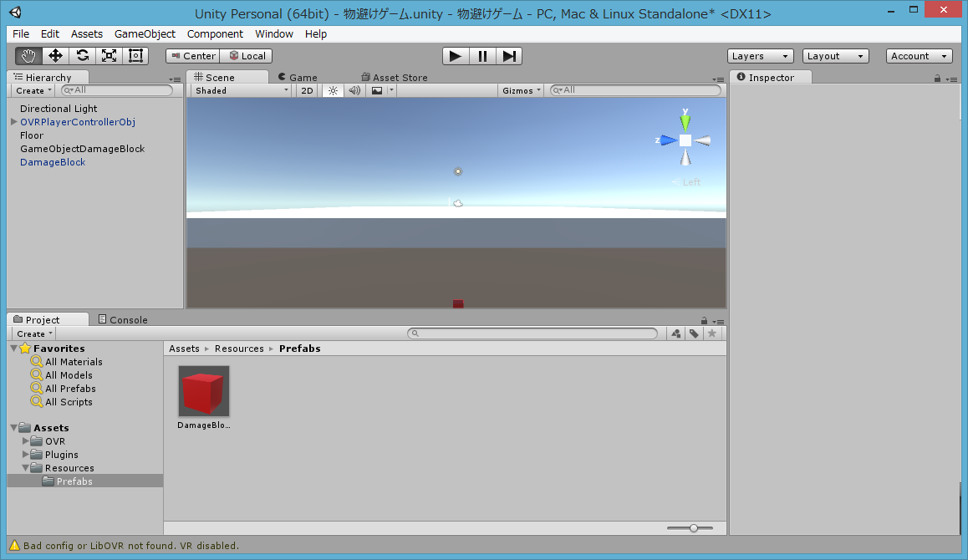Screen dimensions: 968x560
Task: Click the Scene view search field
Action: (635, 90)
